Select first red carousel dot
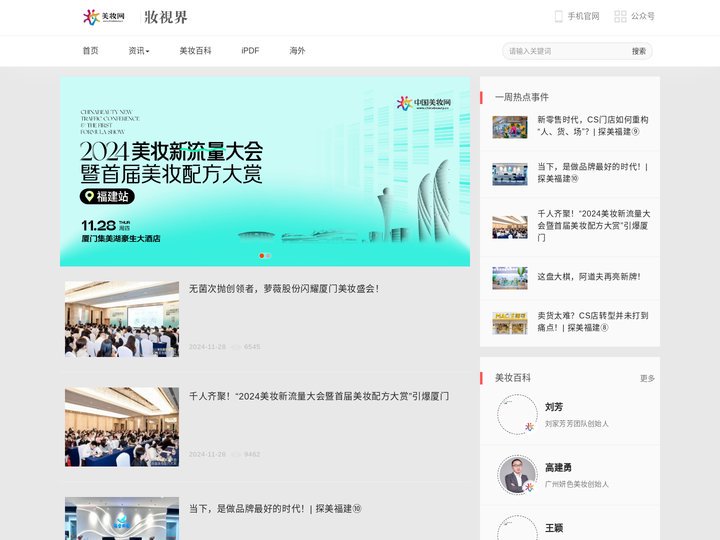The height and width of the screenshot is (540, 720). pos(262,256)
